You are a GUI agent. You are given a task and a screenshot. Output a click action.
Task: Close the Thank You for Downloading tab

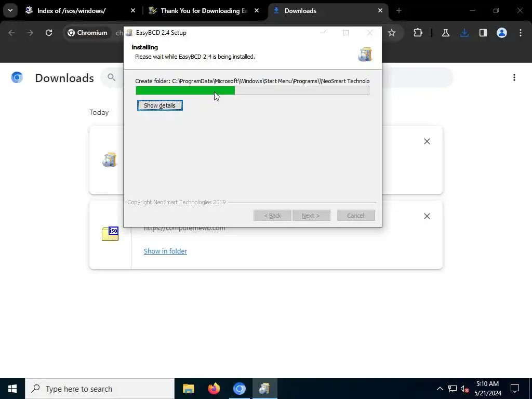click(x=257, y=11)
